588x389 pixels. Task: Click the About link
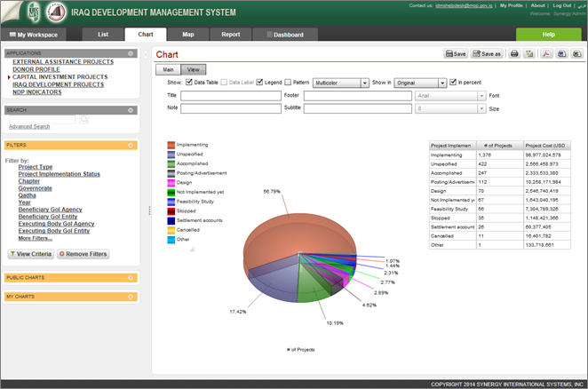[x=537, y=5]
